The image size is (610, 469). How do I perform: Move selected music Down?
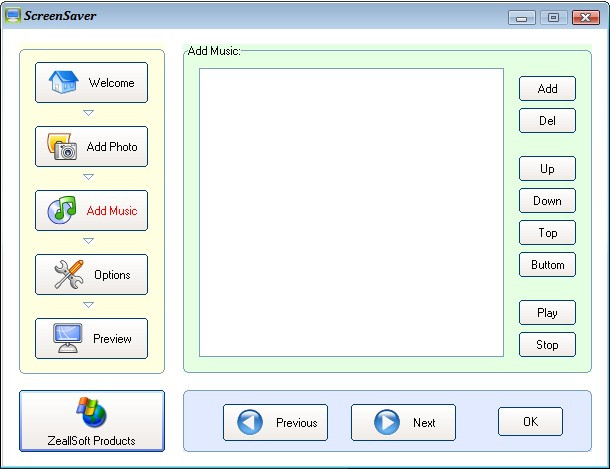point(547,201)
